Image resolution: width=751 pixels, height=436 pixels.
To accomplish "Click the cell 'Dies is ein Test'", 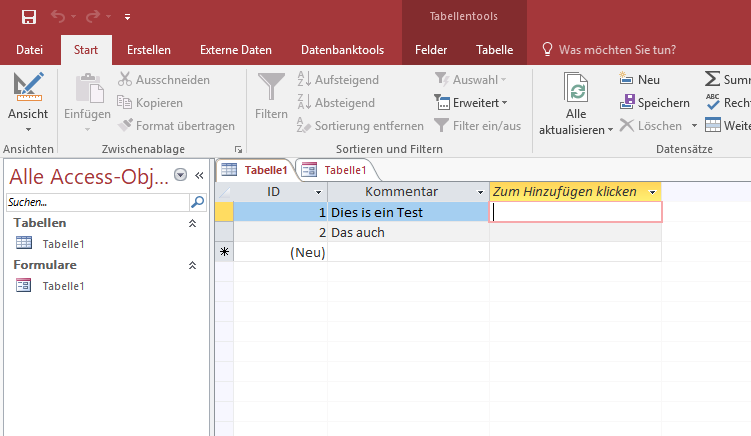I will [409, 212].
